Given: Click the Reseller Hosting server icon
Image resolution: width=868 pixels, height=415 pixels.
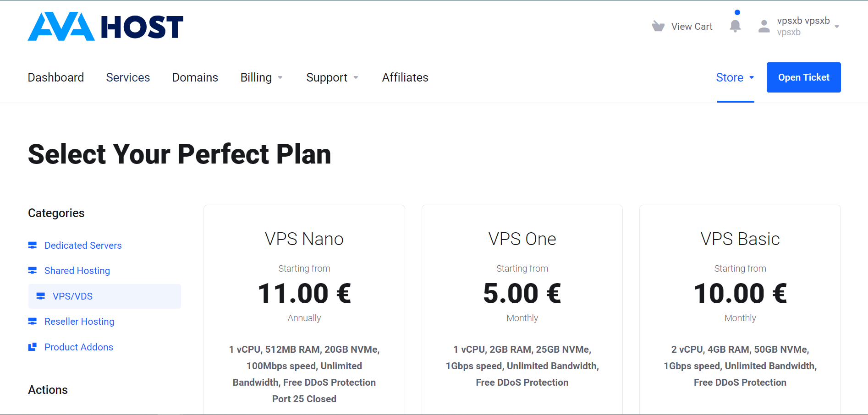Looking at the screenshot, I should (x=33, y=322).
